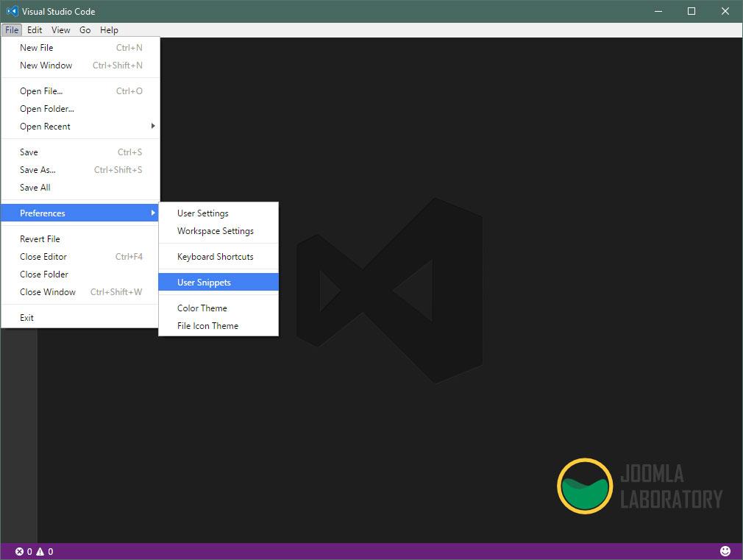Open the Go menu
The height and width of the screenshot is (560, 743).
tap(85, 30)
